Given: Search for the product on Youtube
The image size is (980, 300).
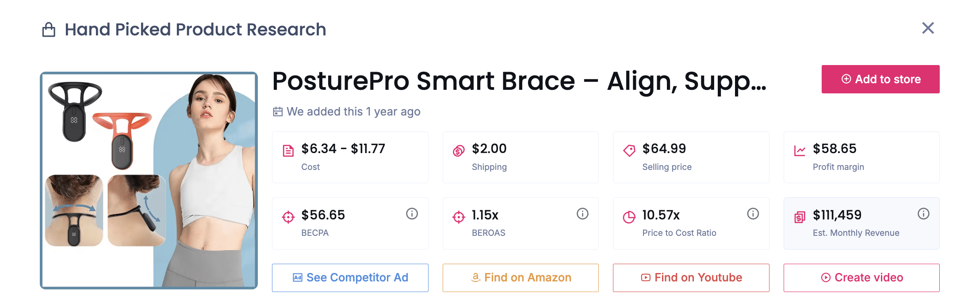Looking at the screenshot, I should click(691, 277).
